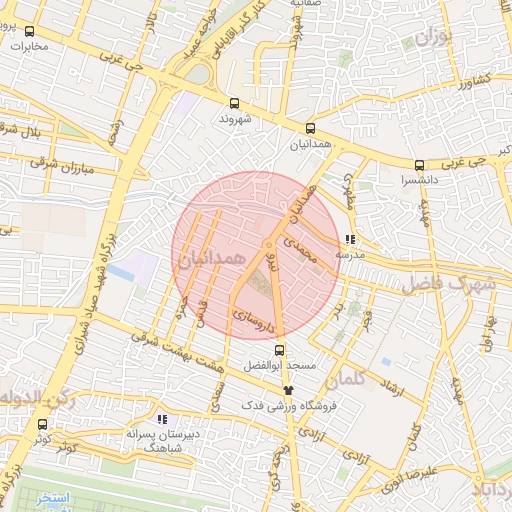
Task: Select the شهروند bus station icon
Action: click(234, 103)
